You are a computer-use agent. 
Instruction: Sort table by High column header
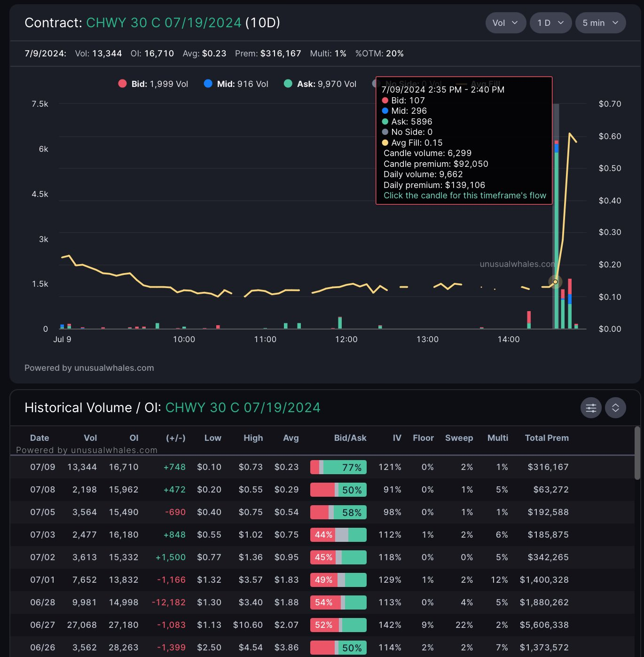pyautogui.click(x=253, y=438)
